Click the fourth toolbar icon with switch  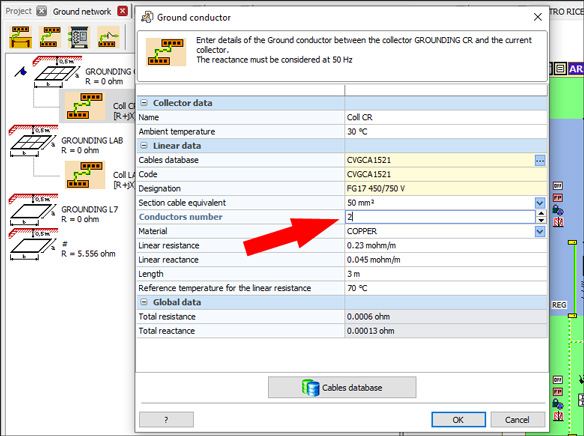click(x=108, y=37)
